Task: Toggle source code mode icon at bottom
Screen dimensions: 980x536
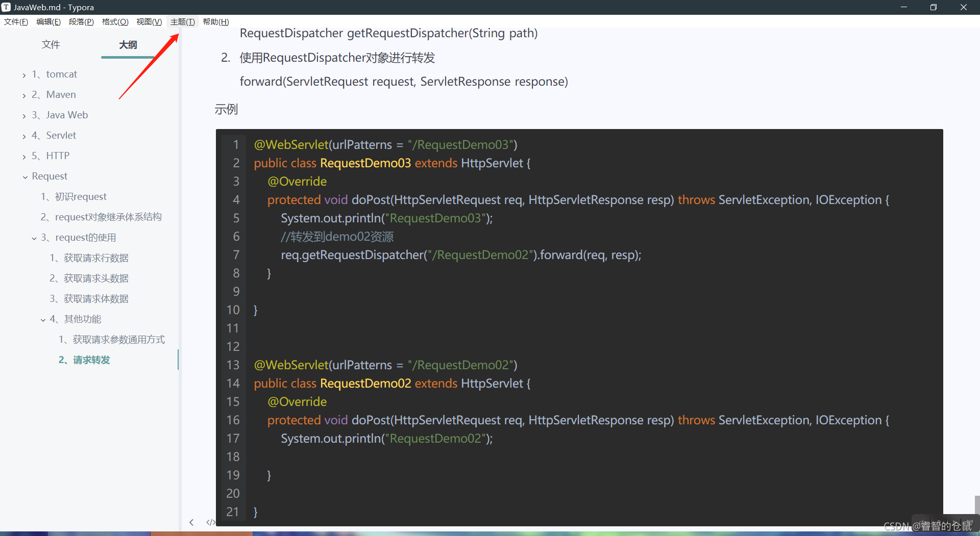Action: pyautogui.click(x=210, y=522)
